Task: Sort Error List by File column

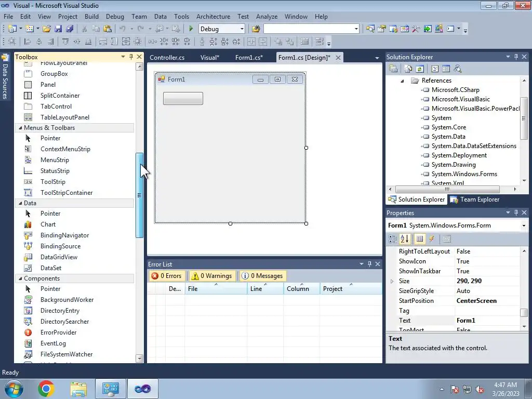Action: (216, 289)
